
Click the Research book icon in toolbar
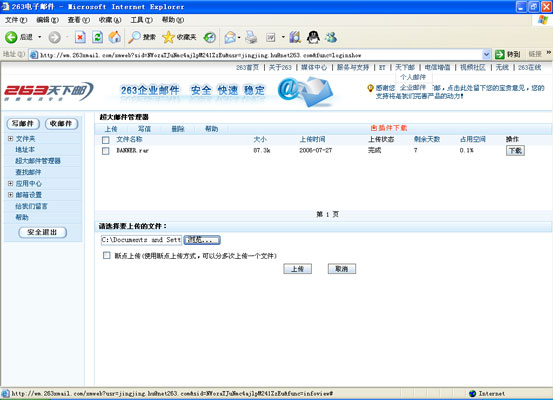tap(295, 37)
